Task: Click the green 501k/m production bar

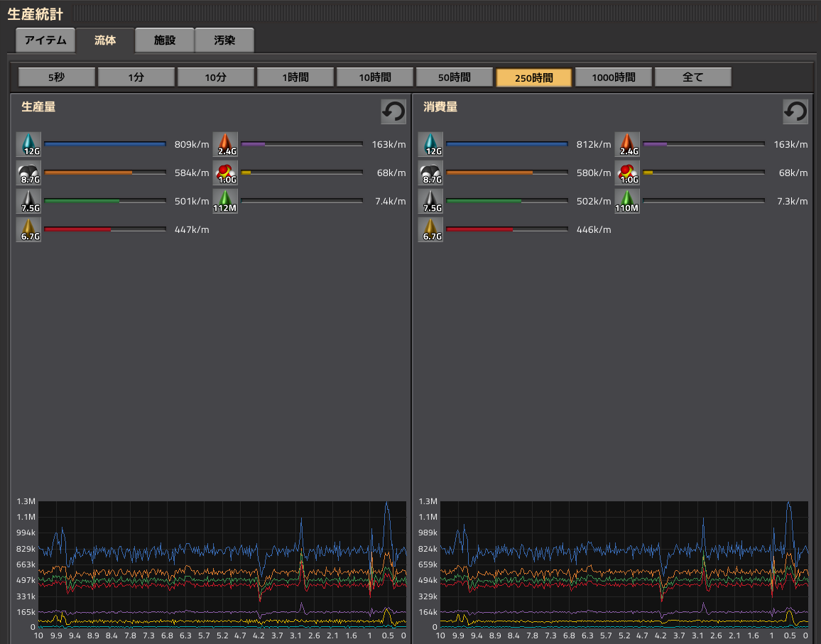Action: point(105,200)
